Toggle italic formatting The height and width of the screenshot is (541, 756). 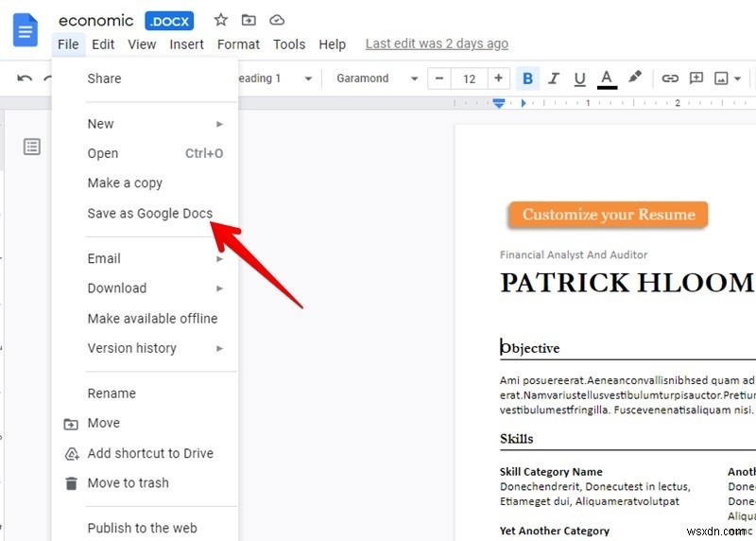[554, 79]
